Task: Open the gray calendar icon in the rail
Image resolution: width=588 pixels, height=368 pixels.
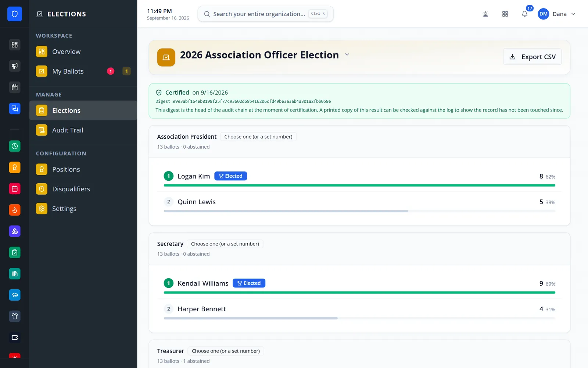Action: click(x=15, y=87)
